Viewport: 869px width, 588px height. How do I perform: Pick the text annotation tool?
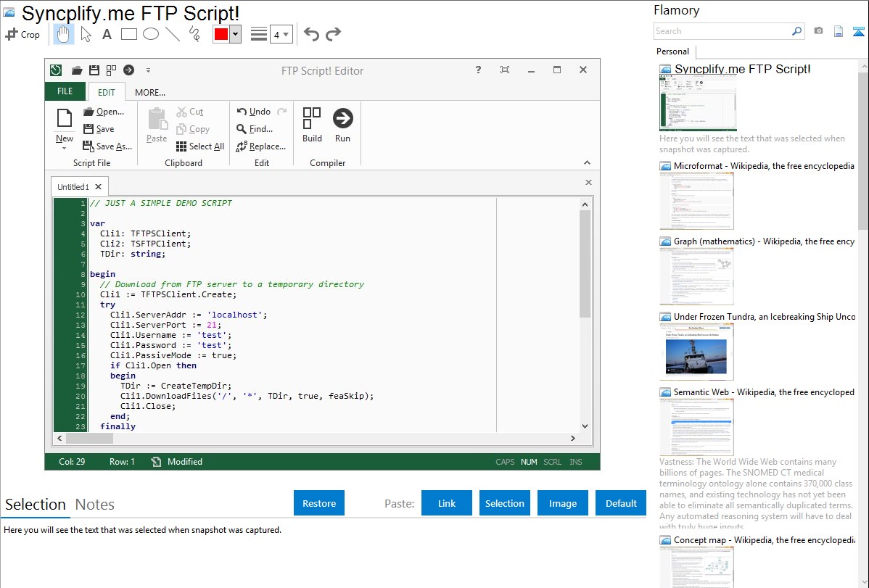[107, 34]
